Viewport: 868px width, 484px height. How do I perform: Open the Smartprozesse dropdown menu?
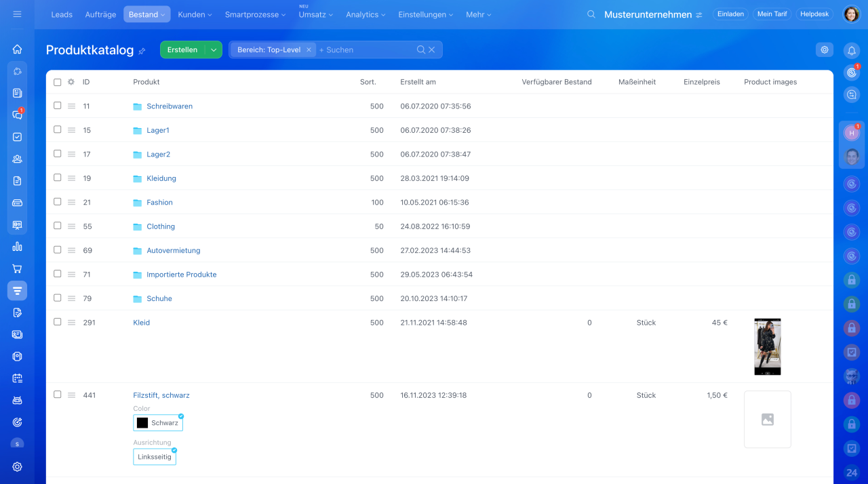tap(255, 14)
